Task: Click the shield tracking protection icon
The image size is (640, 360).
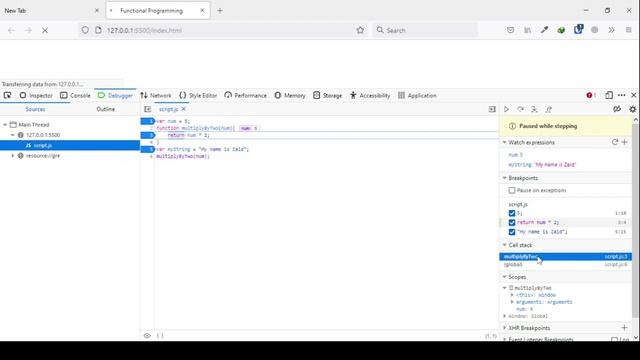Action: pyautogui.click(x=85, y=30)
